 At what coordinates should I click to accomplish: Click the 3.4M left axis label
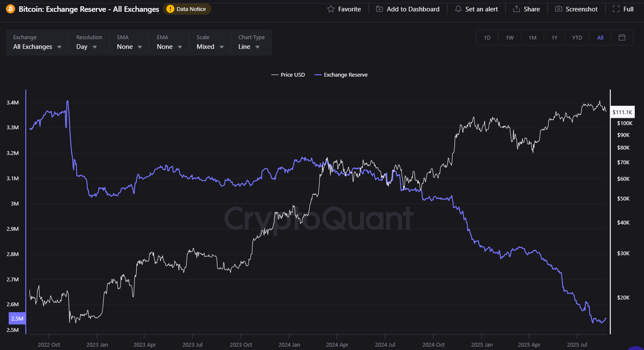tap(13, 102)
